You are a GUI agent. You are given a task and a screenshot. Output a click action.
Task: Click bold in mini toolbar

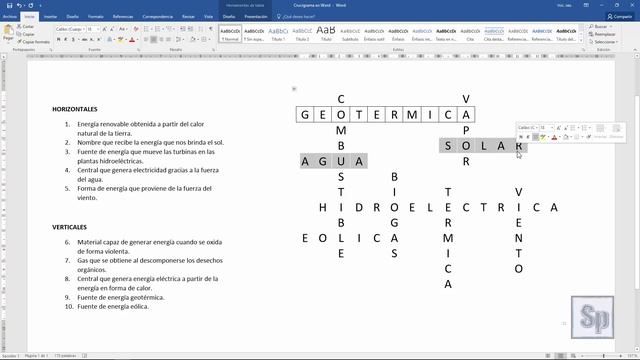pyautogui.click(x=520, y=137)
